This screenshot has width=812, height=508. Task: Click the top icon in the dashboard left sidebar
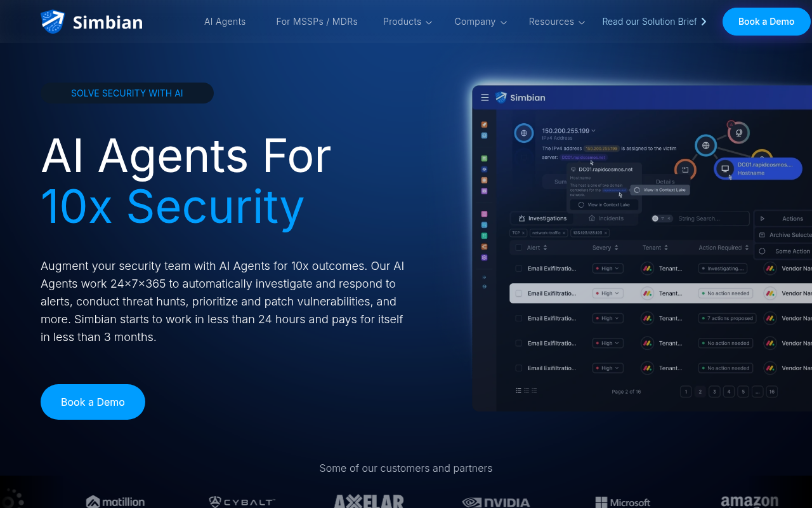(484, 124)
